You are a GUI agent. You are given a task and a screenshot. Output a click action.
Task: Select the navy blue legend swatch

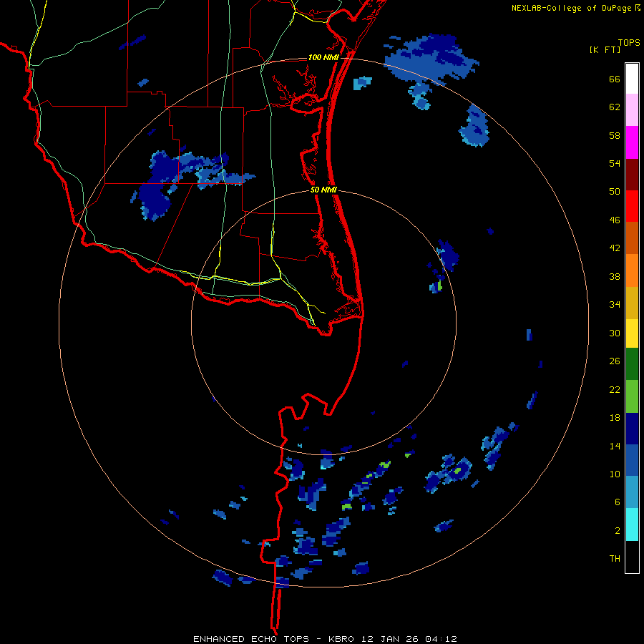coord(632,429)
